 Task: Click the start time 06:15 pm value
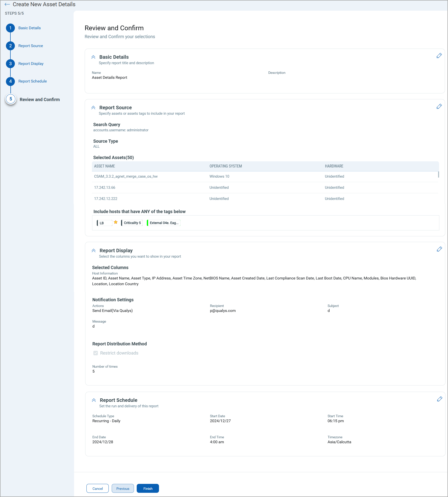click(336, 421)
